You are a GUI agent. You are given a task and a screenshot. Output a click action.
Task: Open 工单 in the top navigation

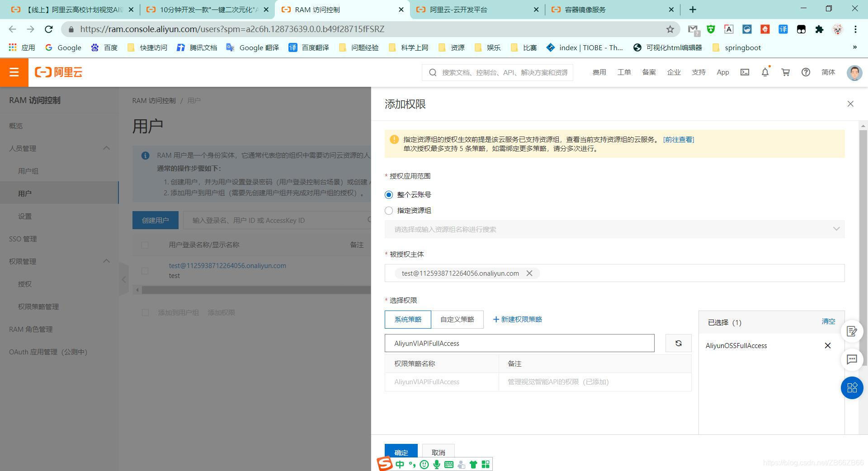click(624, 72)
